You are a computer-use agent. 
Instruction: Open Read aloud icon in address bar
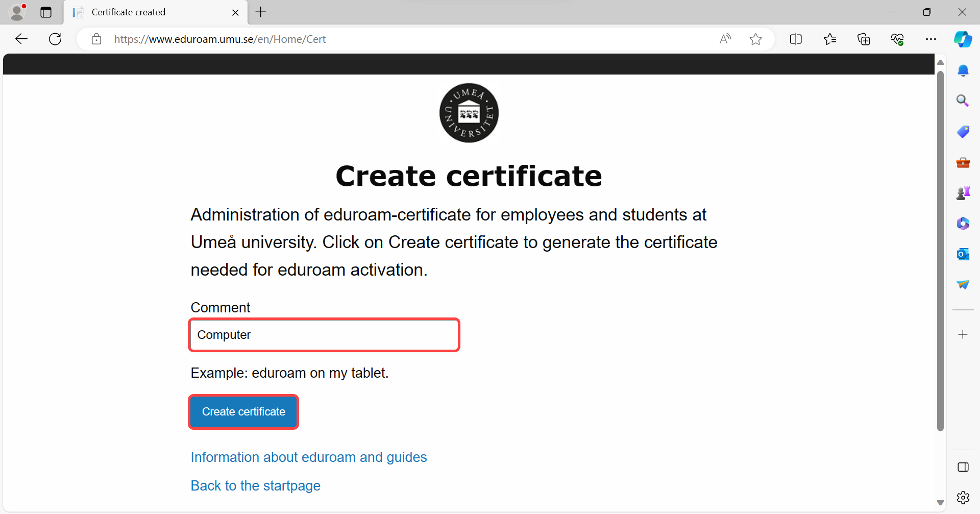tap(725, 39)
